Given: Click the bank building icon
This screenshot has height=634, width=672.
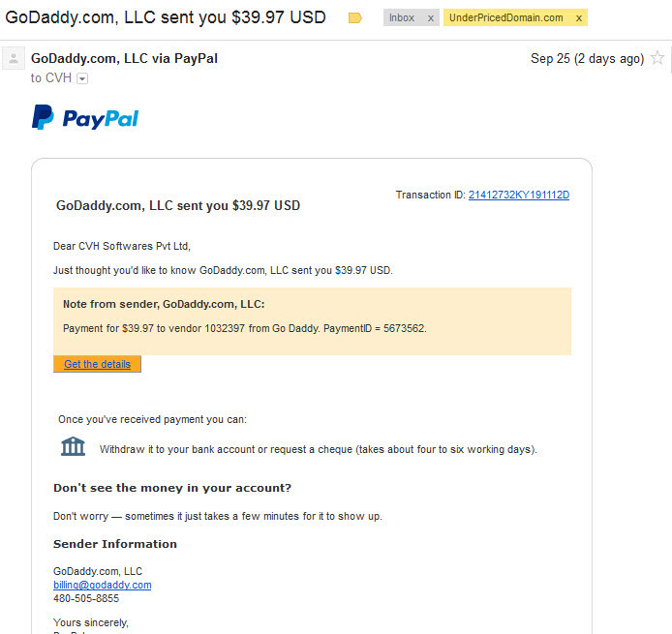Looking at the screenshot, I should [73, 447].
